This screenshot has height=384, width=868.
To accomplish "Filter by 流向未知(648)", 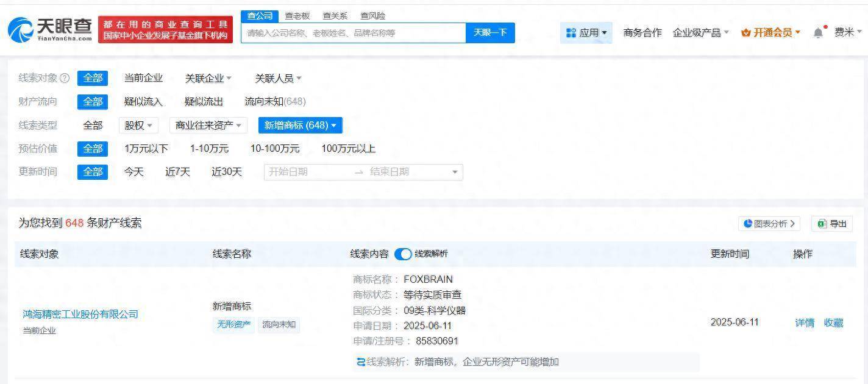I will click(275, 102).
